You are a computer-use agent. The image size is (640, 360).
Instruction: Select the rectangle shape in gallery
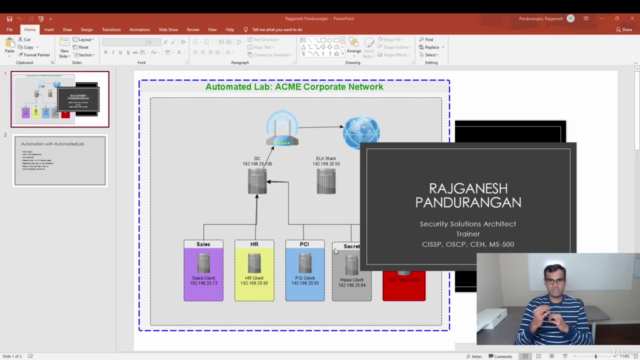click(x=322, y=40)
